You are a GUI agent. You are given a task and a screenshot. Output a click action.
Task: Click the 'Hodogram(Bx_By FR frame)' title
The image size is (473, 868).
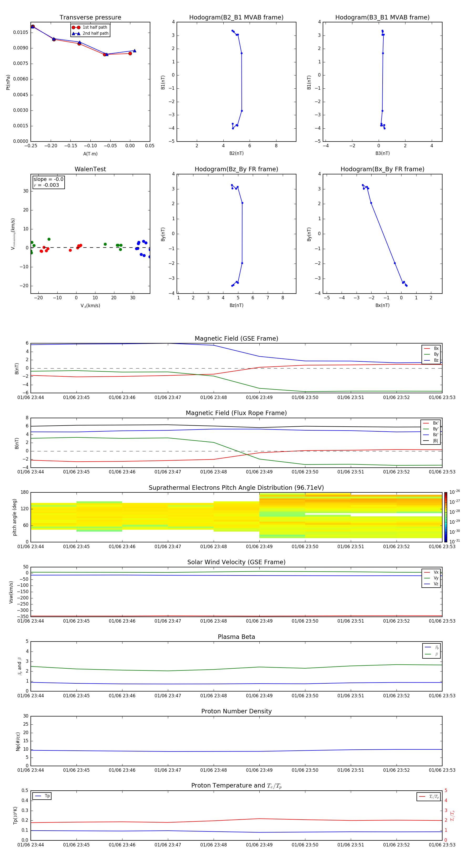coord(382,169)
